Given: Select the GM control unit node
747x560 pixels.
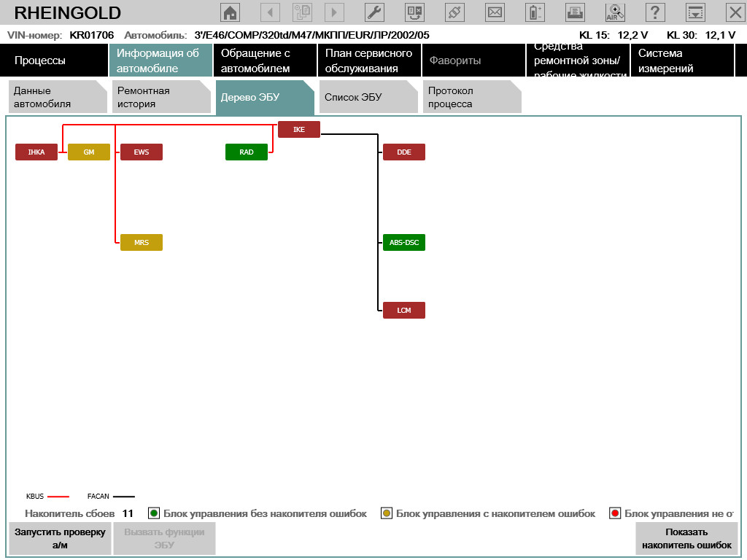Looking at the screenshot, I should 89,152.
